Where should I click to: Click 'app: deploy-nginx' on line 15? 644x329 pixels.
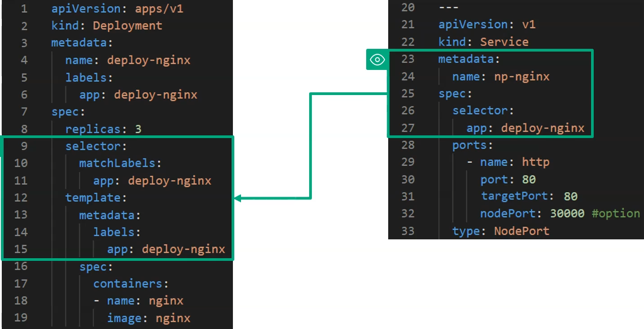click(x=166, y=249)
